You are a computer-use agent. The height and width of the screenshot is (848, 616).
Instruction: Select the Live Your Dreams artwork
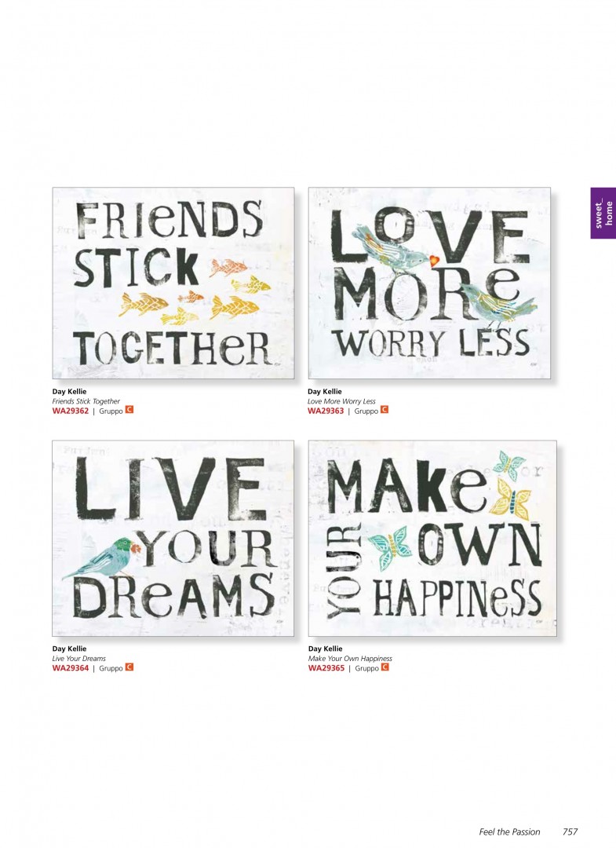pos(173,538)
